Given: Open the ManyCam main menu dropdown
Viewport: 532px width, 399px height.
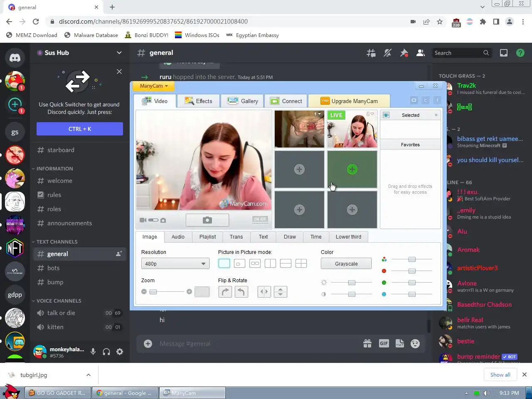Looking at the screenshot, I should [154, 86].
